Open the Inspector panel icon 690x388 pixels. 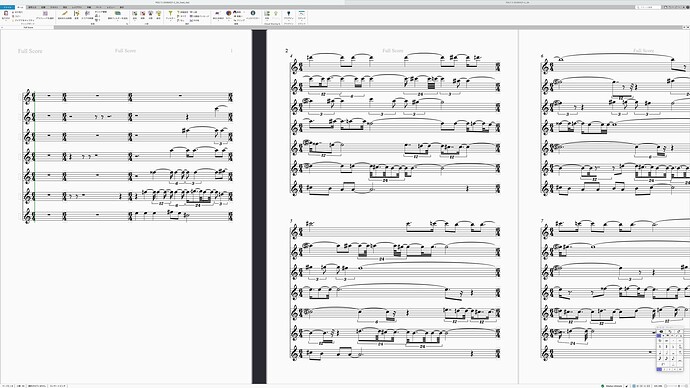pos(253,14)
